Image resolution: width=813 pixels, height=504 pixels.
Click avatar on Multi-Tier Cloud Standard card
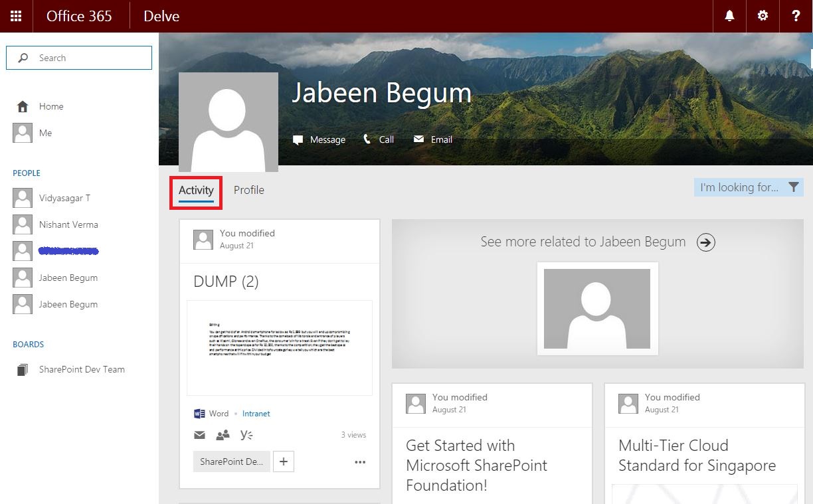[x=628, y=404]
